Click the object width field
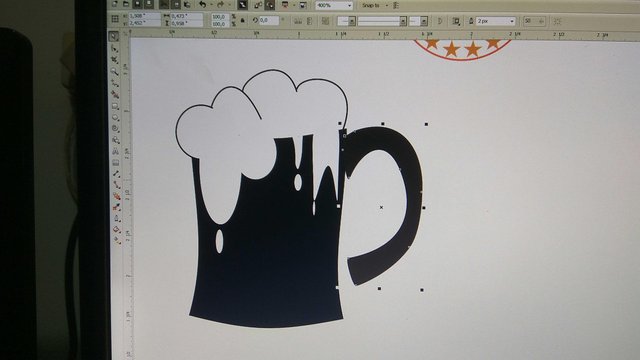The height and width of the screenshot is (360, 640). click(x=186, y=16)
